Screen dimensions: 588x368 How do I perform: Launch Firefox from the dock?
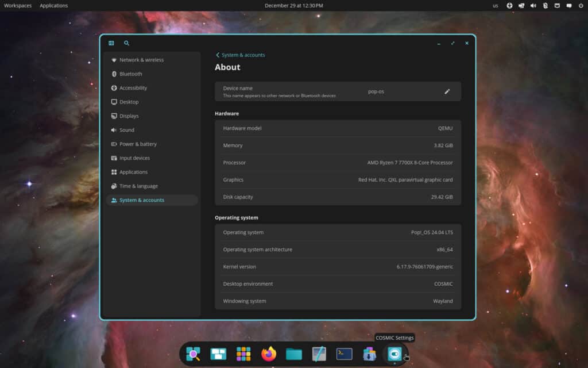(x=268, y=354)
